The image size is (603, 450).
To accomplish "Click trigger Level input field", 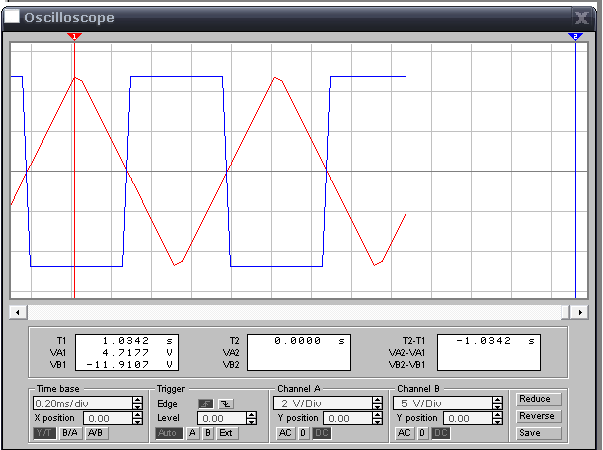I will (x=219, y=418).
